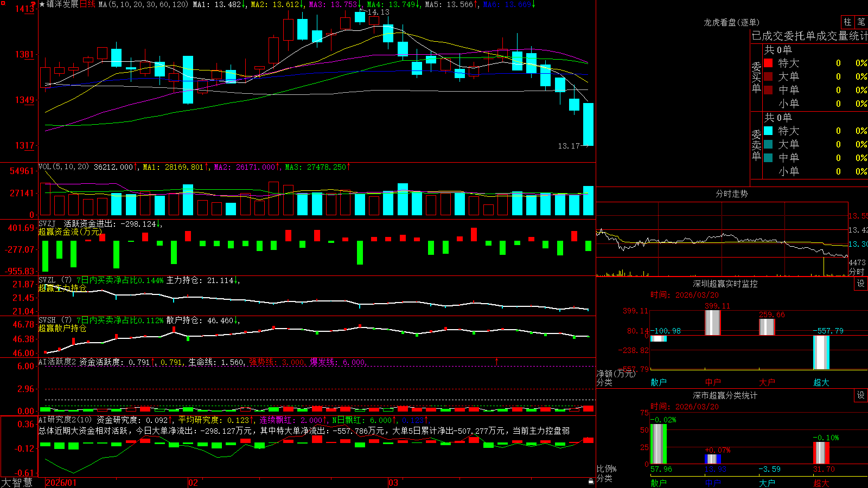
Task: Click the 委卖单 vertical section label
Action: click(756, 145)
